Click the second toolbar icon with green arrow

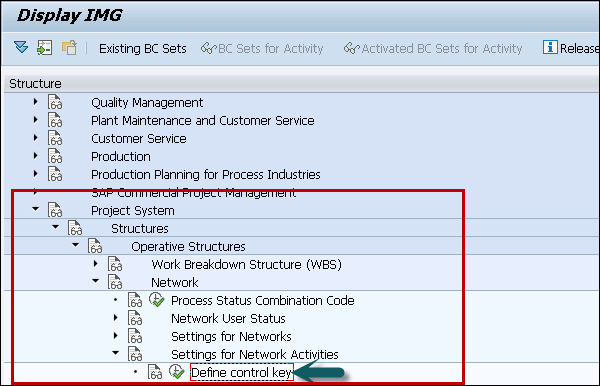point(44,48)
